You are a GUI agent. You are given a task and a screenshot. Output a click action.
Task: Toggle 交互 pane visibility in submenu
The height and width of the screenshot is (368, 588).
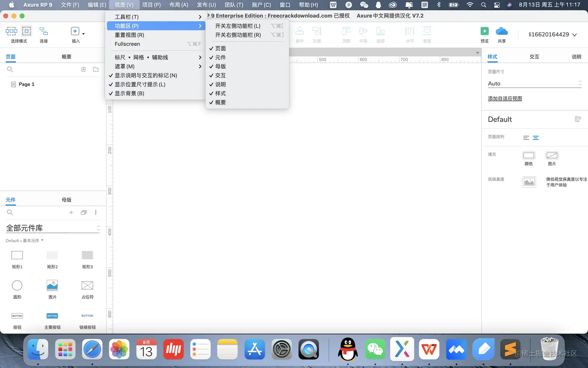click(247, 75)
